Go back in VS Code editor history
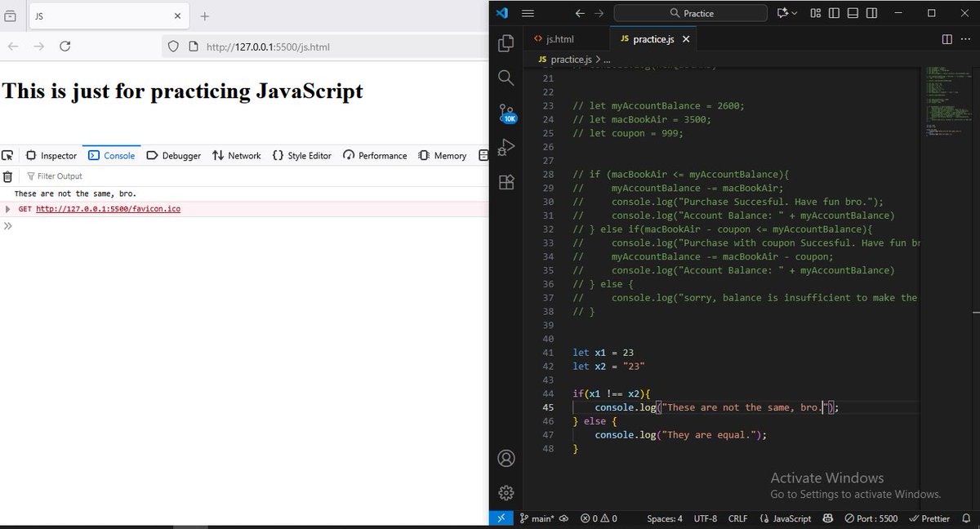980x529 pixels. [x=580, y=13]
